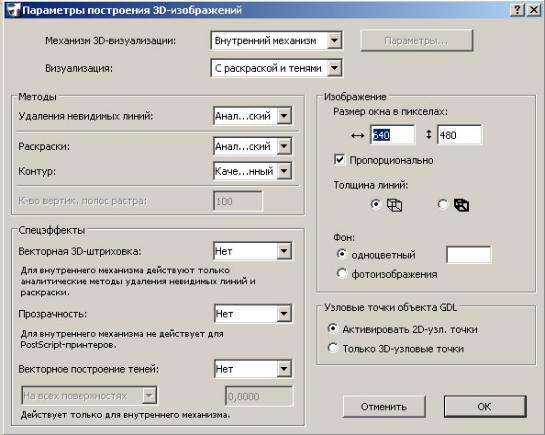Click the dialog title bar application icon
Viewport: 545px width, 435px height.
[x=13, y=10]
